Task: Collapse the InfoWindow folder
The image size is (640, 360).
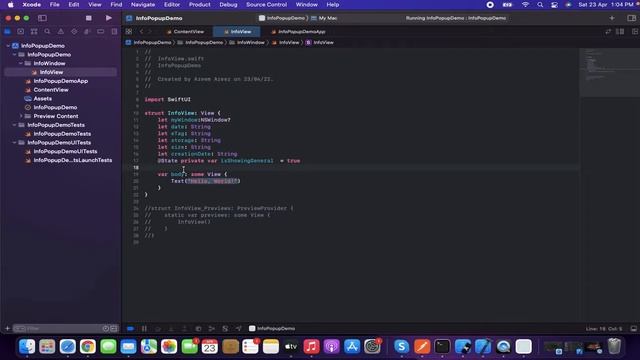Action: pos(21,63)
